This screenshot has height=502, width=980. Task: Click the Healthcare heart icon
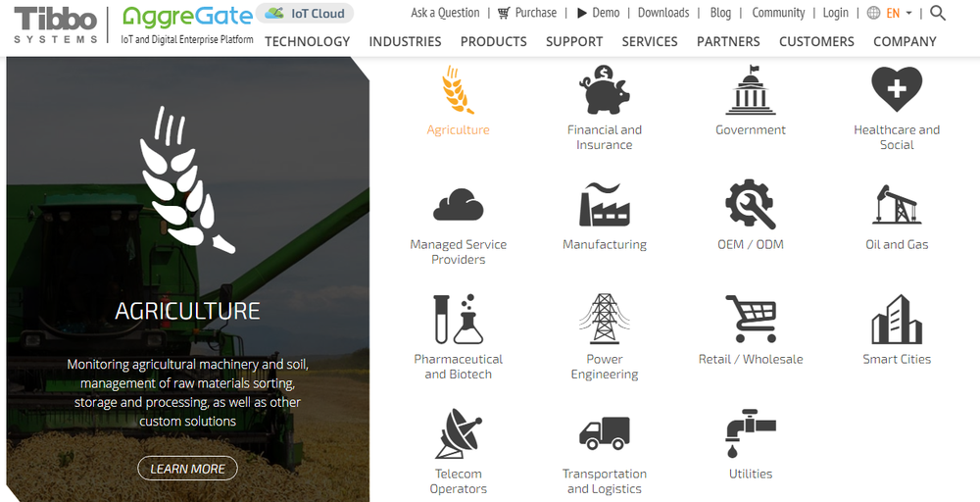click(897, 89)
